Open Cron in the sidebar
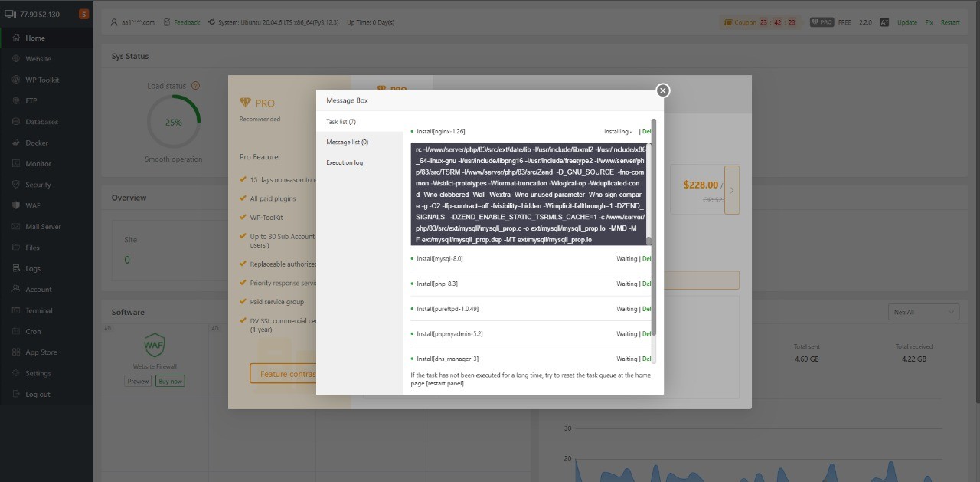The height and width of the screenshot is (482, 980). click(x=32, y=331)
